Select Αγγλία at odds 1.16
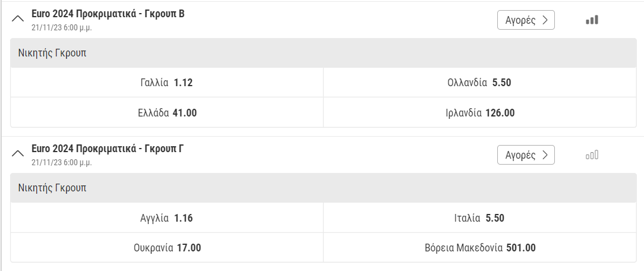 (x=167, y=218)
